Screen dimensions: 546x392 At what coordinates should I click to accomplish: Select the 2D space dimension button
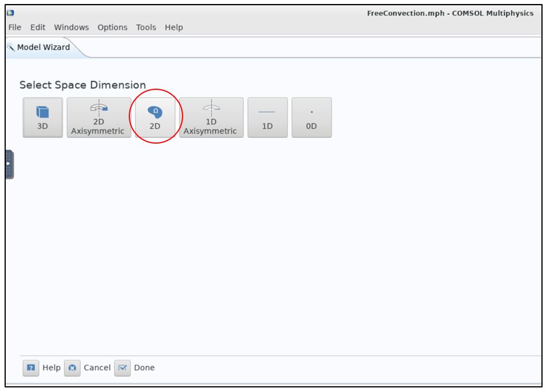155,118
